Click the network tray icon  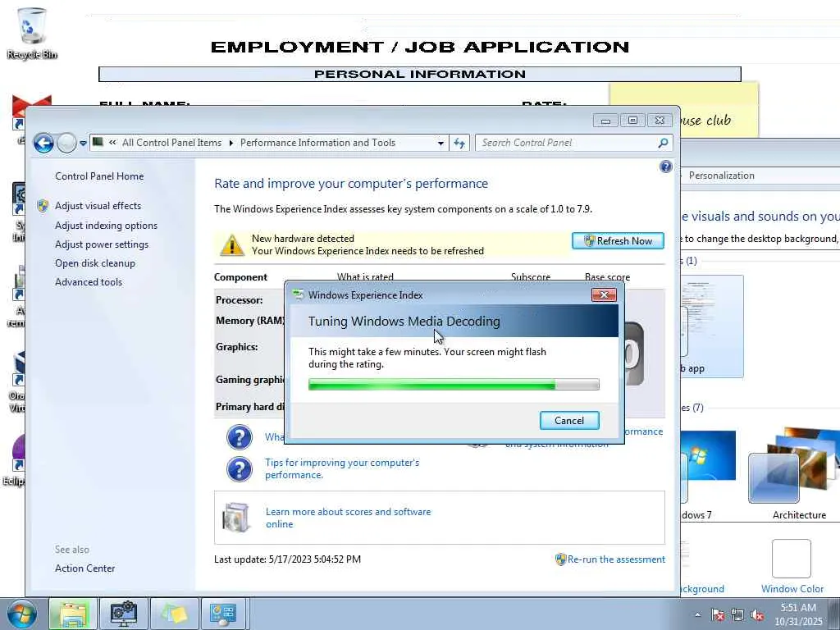[x=737, y=615]
